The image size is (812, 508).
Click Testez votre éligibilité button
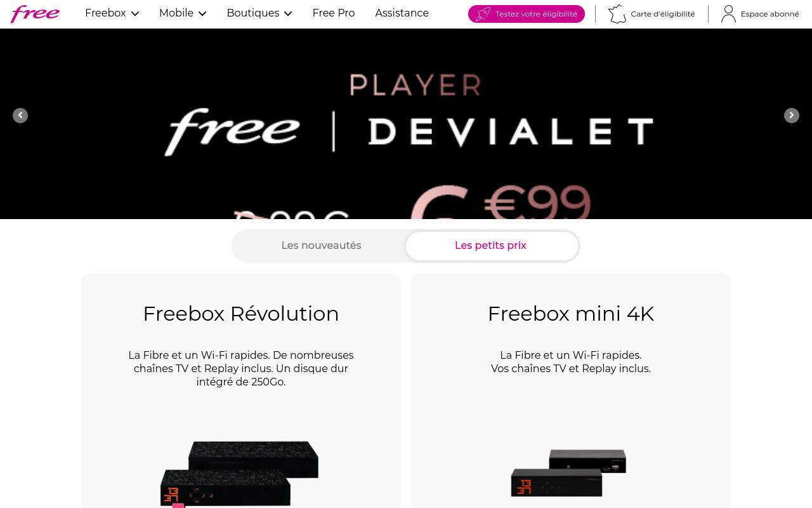527,14
